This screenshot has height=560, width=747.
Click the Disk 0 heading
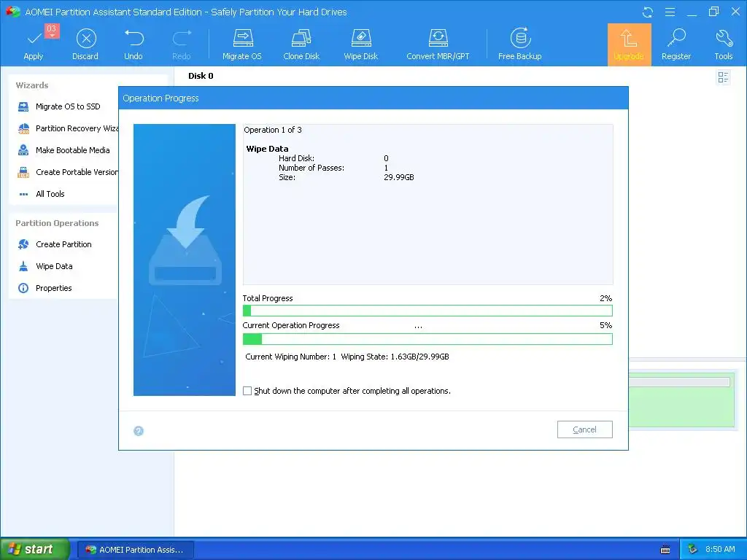tap(201, 76)
